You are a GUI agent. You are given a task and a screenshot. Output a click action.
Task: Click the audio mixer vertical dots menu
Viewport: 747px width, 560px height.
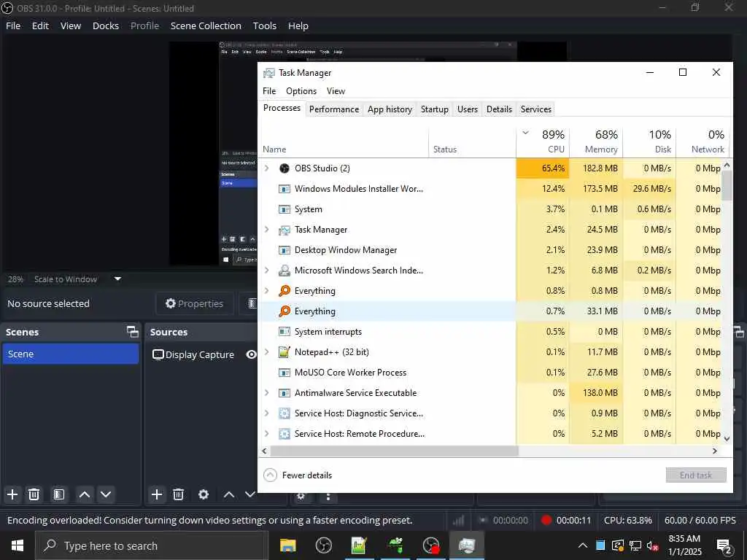click(x=328, y=496)
